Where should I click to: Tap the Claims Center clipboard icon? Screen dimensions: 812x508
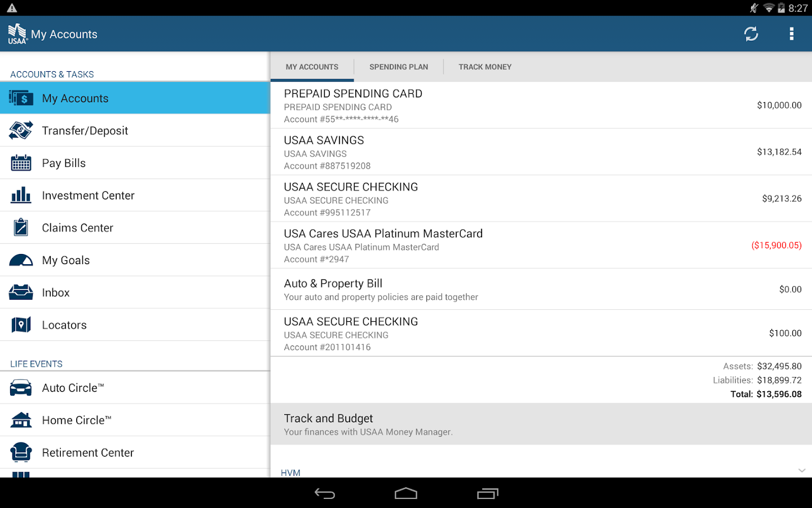[21, 227]
